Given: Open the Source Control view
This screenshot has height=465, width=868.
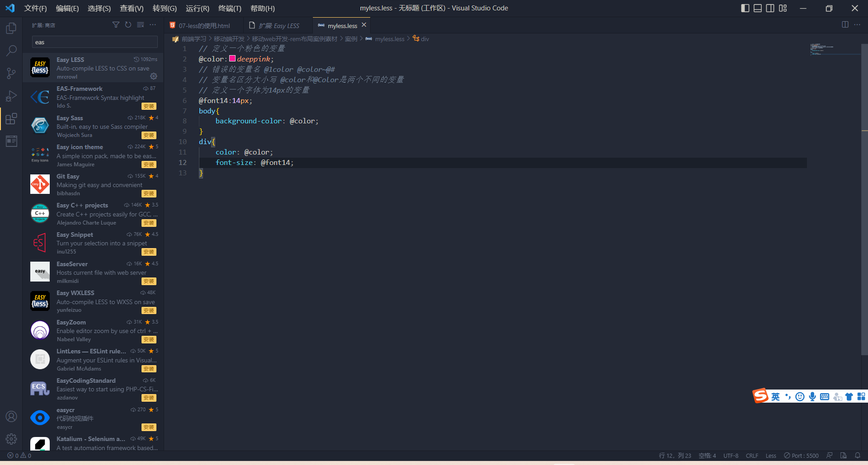Looking at the screenshot, I should tap(11, 73).
